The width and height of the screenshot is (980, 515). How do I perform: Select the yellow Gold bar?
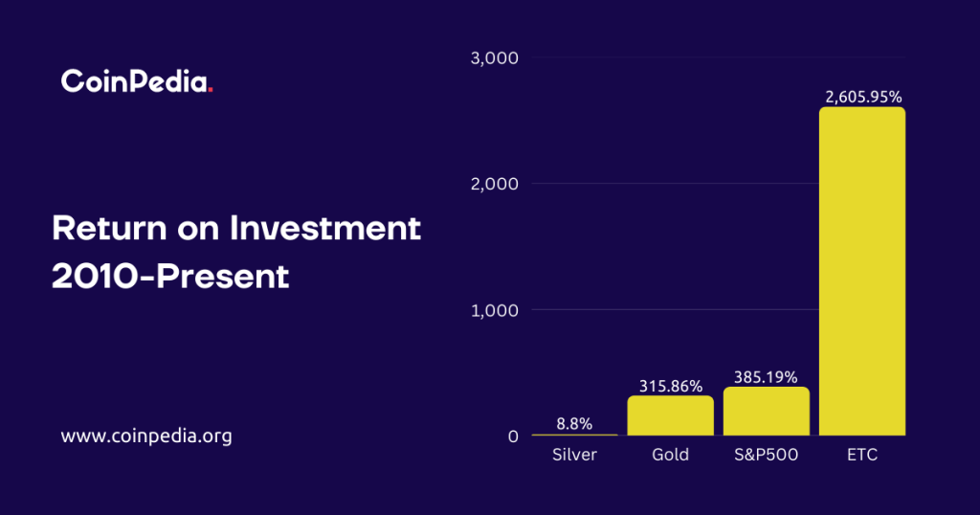pyautogui.click(x=671, y=416)
